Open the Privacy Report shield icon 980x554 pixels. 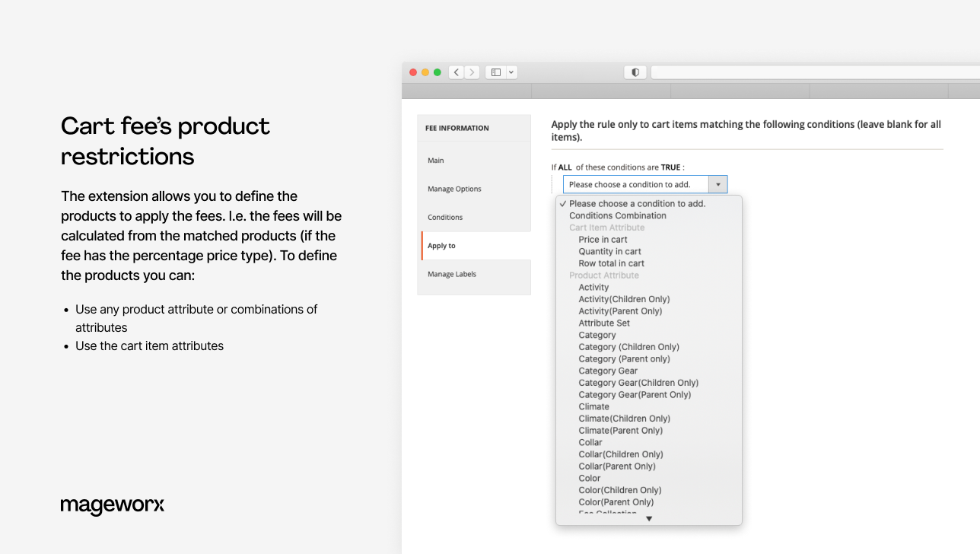(x=635, y=72)
